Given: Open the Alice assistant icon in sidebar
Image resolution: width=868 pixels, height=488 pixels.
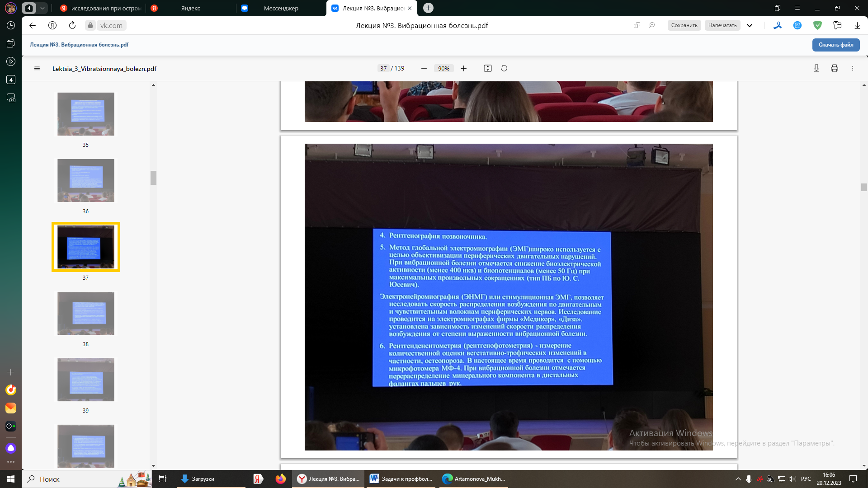Looking at the screenshot, I should coord(11,448).
